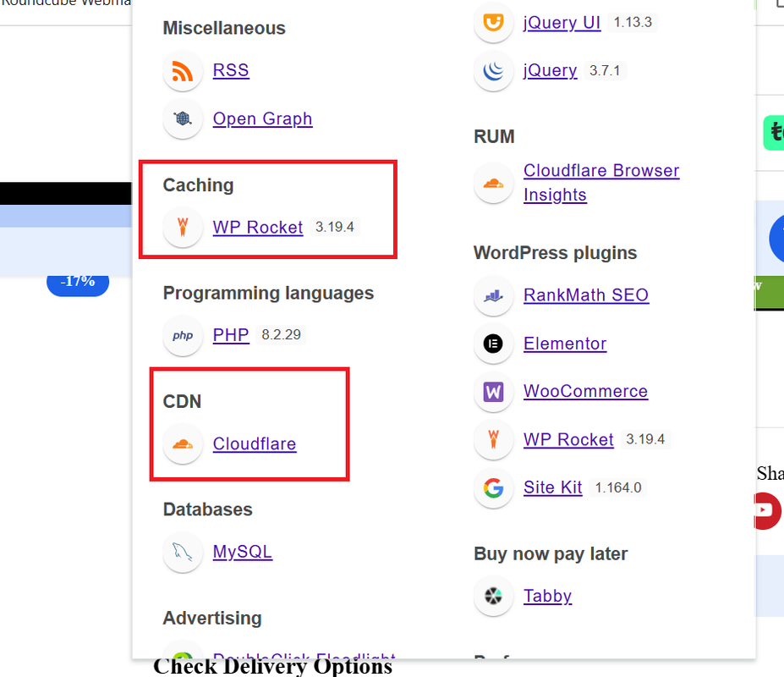
Task: Click the RankMath SEO icon
Action: 494,295
